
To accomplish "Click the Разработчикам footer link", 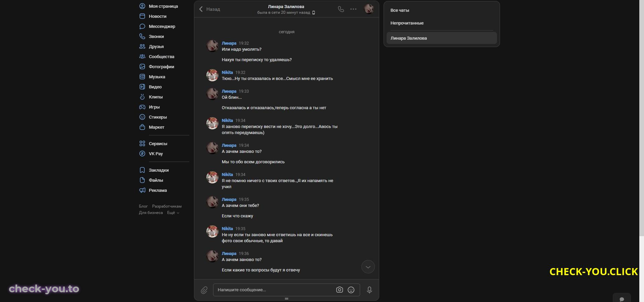I will point(167,206).
